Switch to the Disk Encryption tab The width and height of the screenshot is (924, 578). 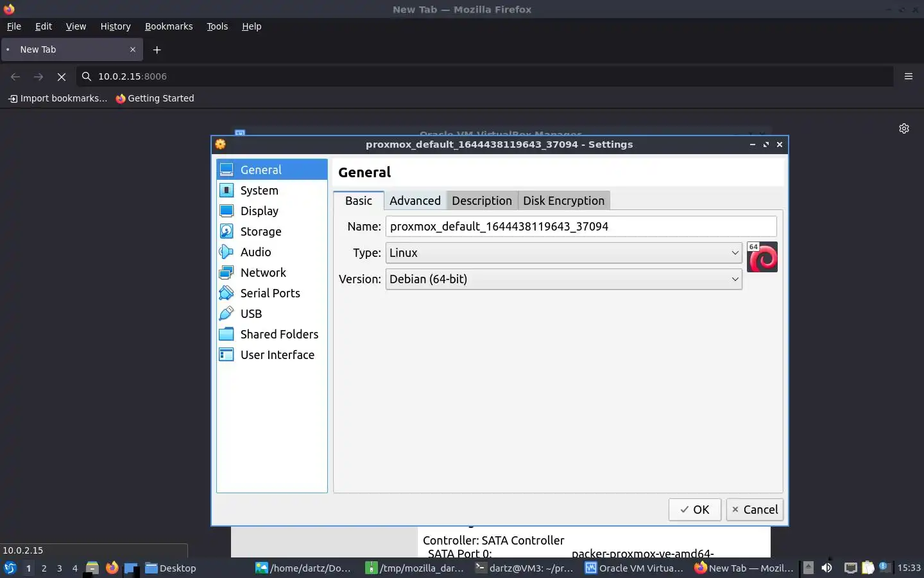tap(564, 200)
